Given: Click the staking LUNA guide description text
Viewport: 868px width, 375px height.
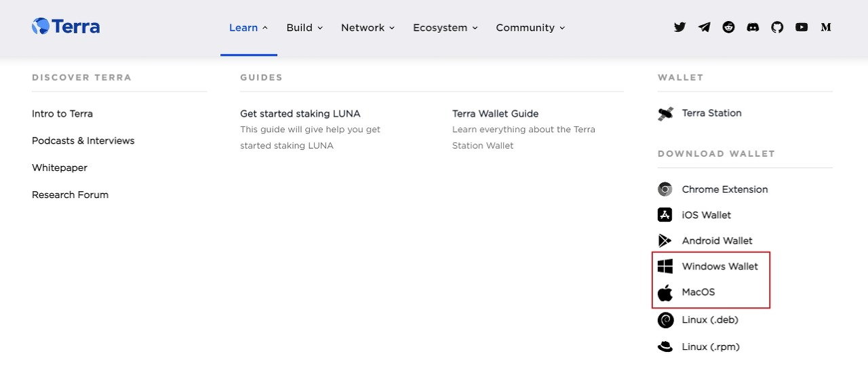Looking at the screenshot, I should pyautogui.click(x=311, y=138).
